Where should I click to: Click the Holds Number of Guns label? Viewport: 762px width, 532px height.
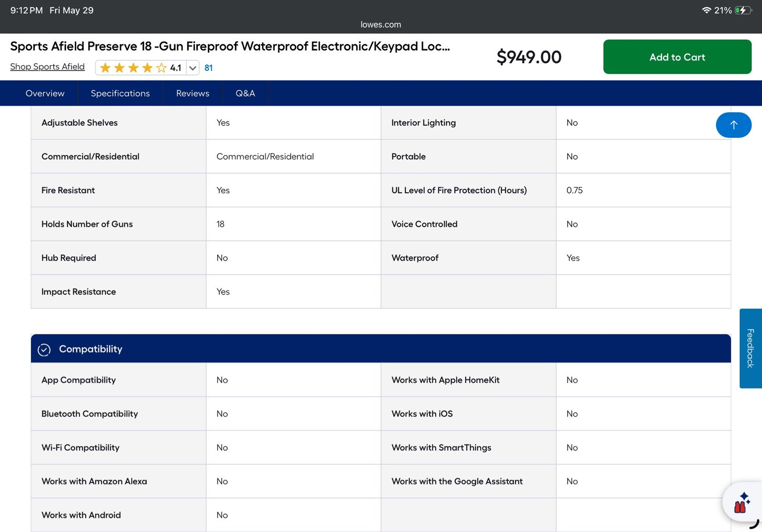click(x=87, y=224)
